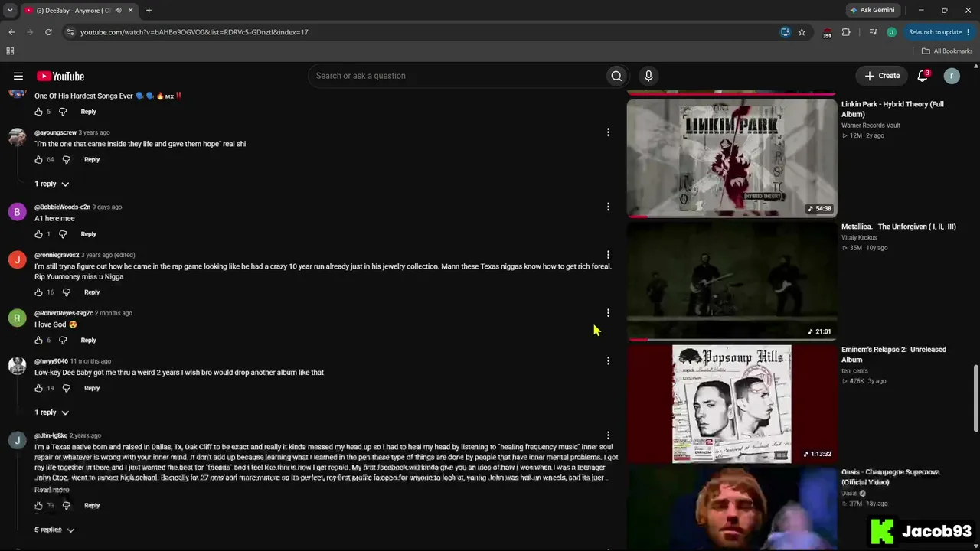Screen dimensions: 980x551
Task: Expand long comment with Read more
Action: pyautogui.click(x=52, y=490)
